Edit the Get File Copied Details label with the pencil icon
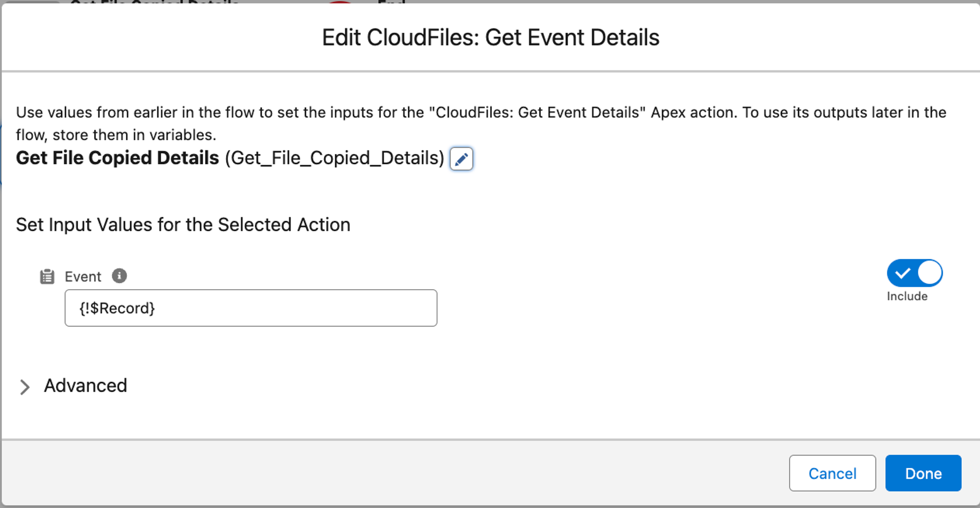Viewport: 980px width, 508px height. coord(461,159)
